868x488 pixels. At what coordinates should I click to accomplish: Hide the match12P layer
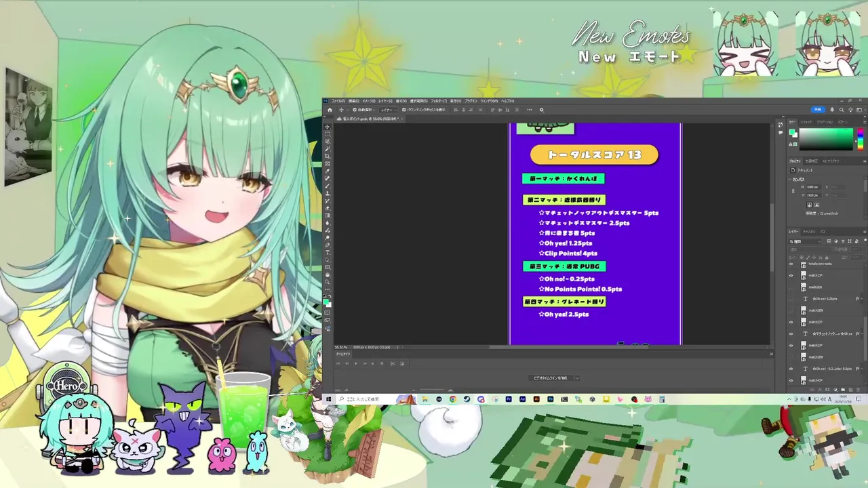tap(791, 274)
